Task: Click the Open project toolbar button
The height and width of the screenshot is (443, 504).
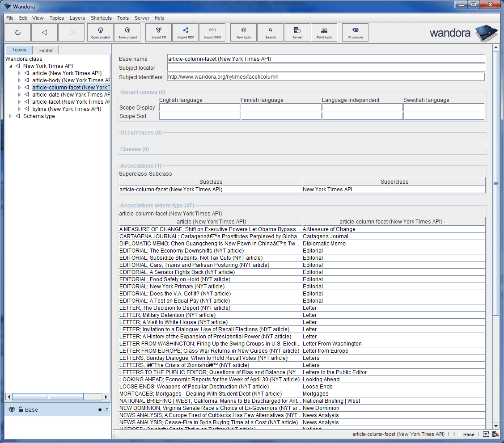Action: tap(101, 32)
